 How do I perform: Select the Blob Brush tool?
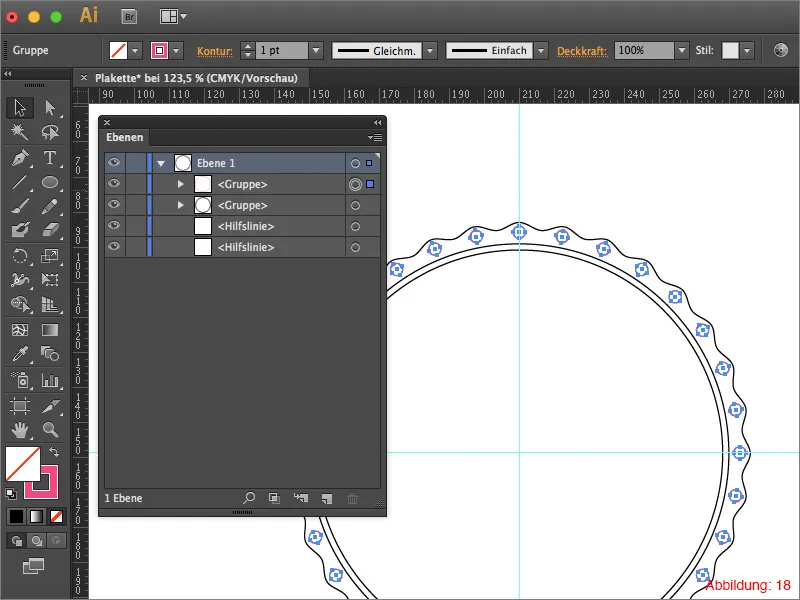click(20, 230)
